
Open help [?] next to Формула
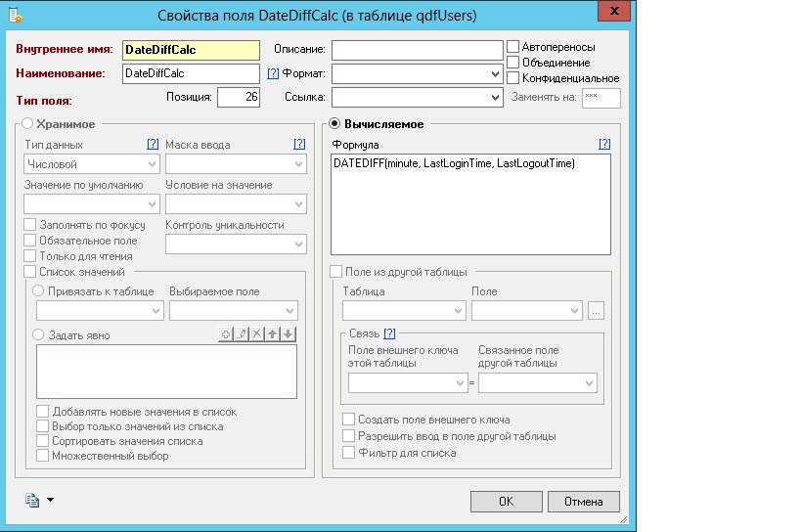pos(604,144)
